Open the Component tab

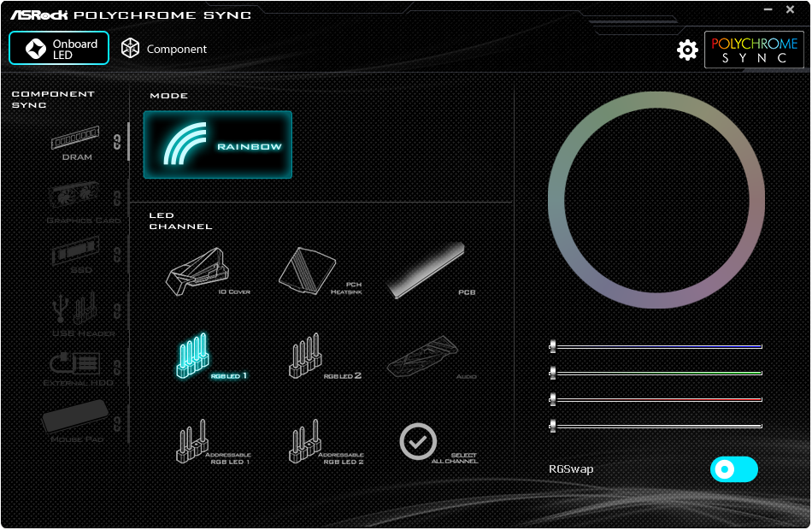(163, 49)
